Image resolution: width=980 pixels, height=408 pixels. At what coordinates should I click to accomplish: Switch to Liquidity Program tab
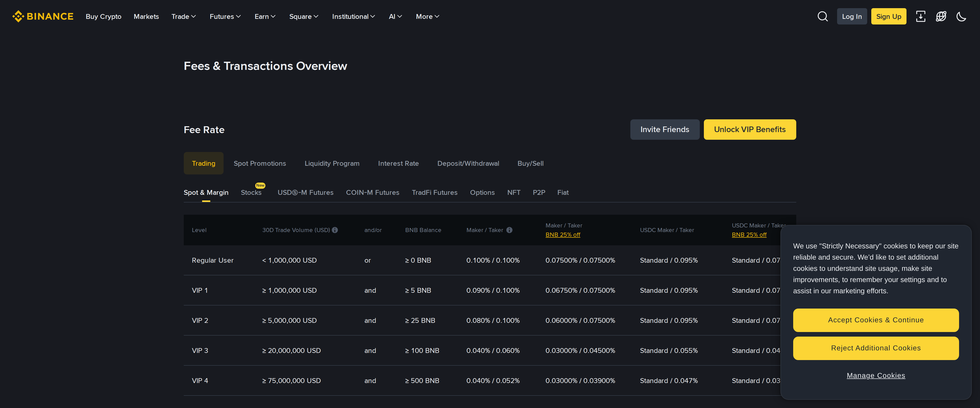coord(332,163)
